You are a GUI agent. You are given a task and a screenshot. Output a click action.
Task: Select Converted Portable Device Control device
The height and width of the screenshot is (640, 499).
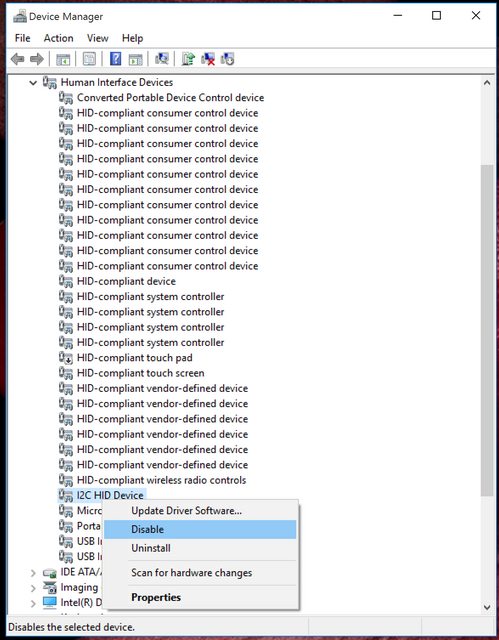pyautogui.click(x=171, y=98)
